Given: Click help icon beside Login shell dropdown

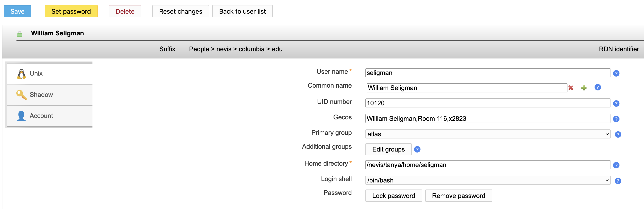Looking at the screenshot, I should click(x=618, y=181).
